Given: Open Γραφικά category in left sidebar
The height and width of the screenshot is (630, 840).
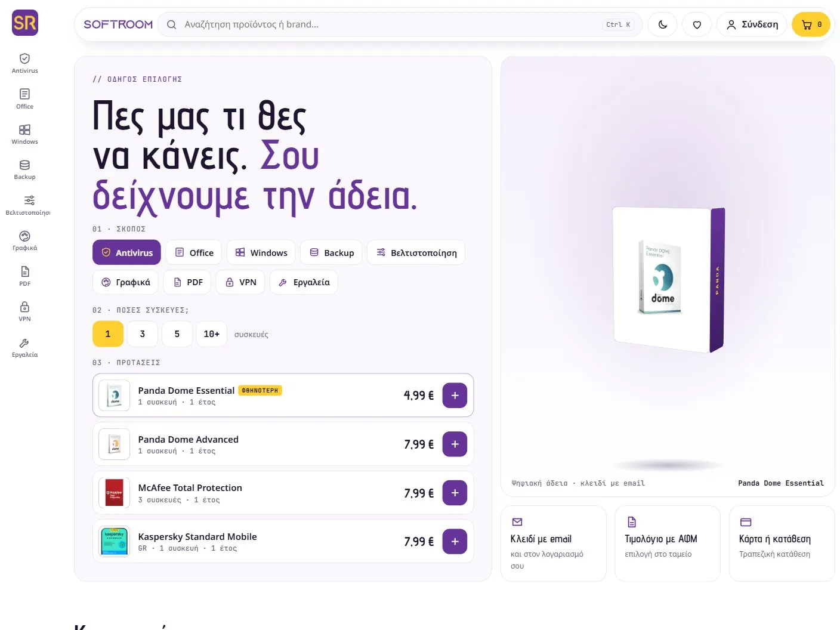Looking at the screenshot, I should [24, 240].
